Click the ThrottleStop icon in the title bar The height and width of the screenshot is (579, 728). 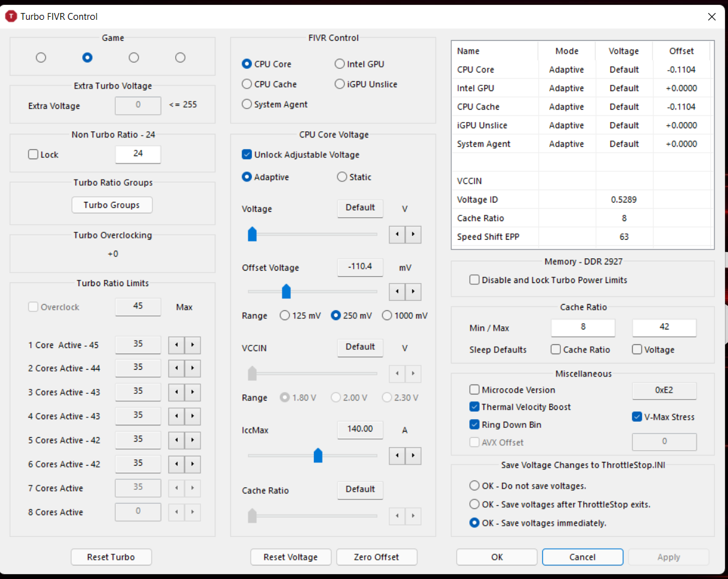click(11, 17)
